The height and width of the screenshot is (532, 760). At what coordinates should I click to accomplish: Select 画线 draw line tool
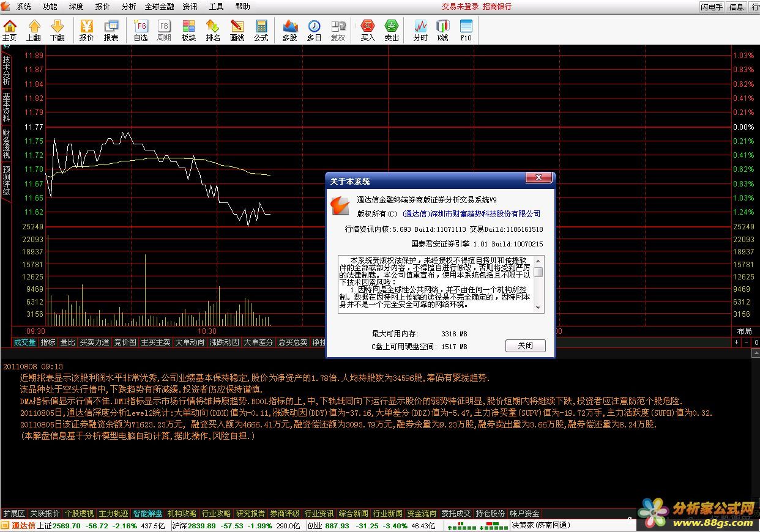[x=237, y=31]
